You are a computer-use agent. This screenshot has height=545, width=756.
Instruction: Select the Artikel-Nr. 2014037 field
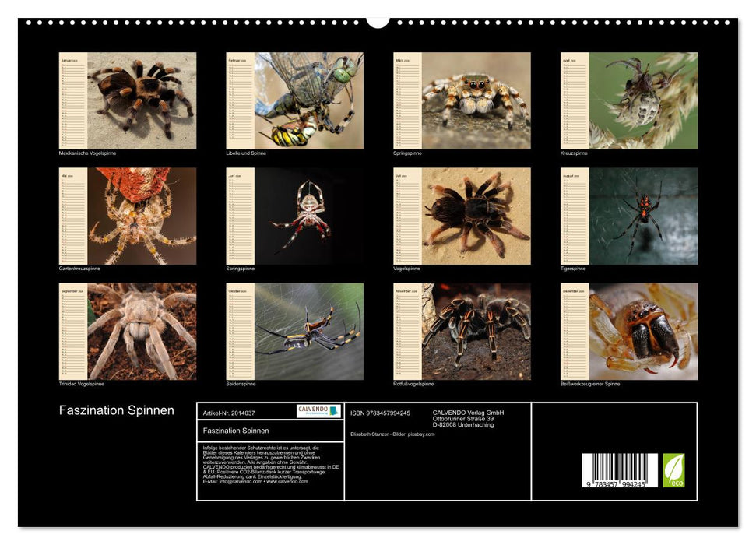pyautogui.click(x=228, y=413)
